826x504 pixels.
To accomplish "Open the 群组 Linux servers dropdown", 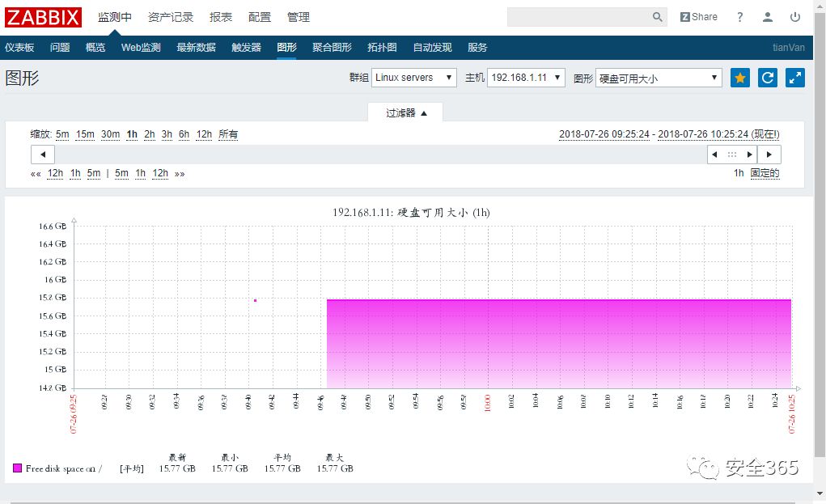I will pyautogui.click(x=413, y=78).
